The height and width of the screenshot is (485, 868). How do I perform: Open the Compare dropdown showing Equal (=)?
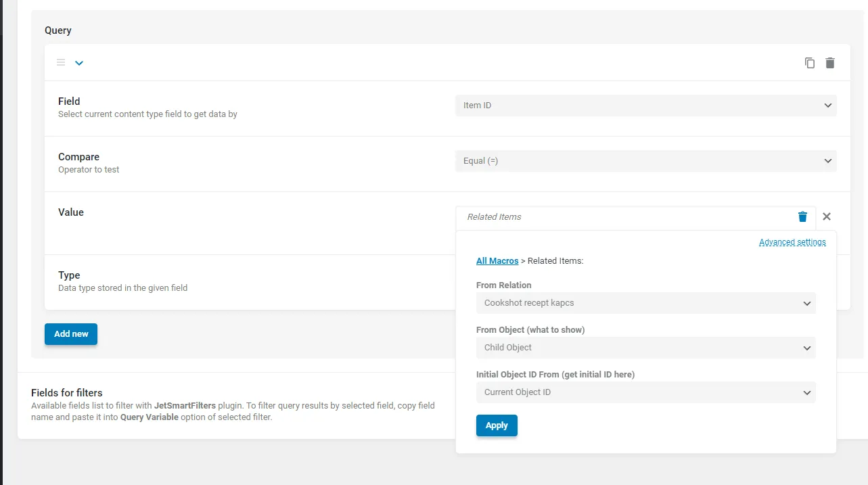pyautogui.click(x=646, y=161)
